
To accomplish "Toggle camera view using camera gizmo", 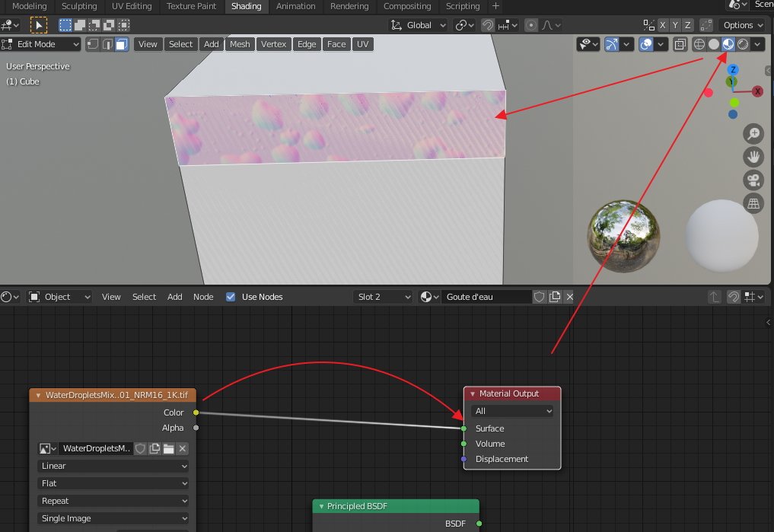I will pos(753,180).
